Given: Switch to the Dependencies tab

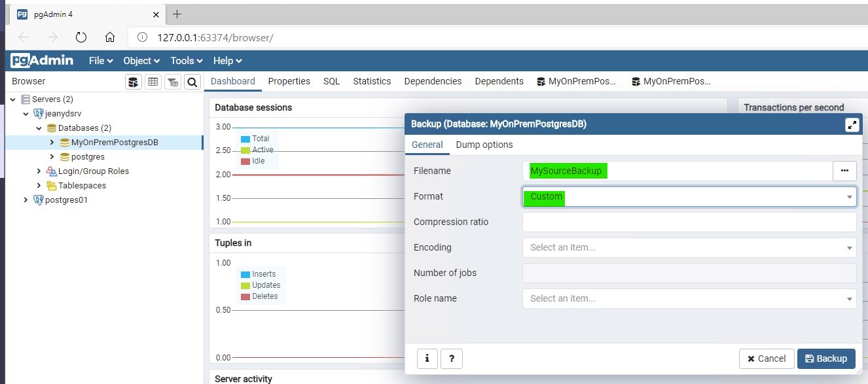Looking at the screenshot, I should 433,82.
